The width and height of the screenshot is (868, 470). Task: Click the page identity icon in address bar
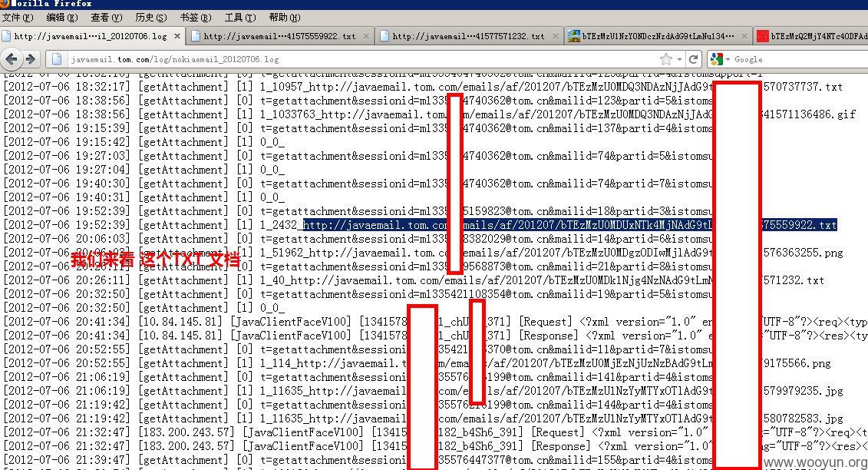tap(56, 58)
